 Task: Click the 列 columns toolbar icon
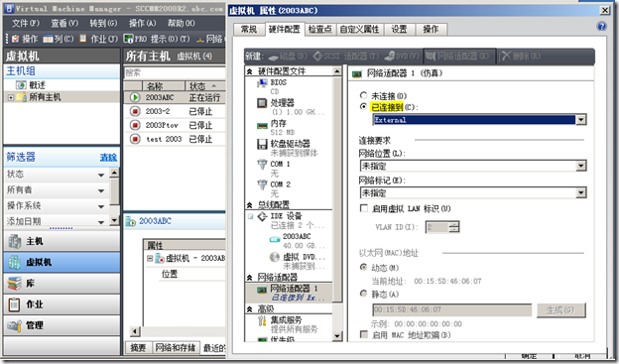(x=49, y=39)
